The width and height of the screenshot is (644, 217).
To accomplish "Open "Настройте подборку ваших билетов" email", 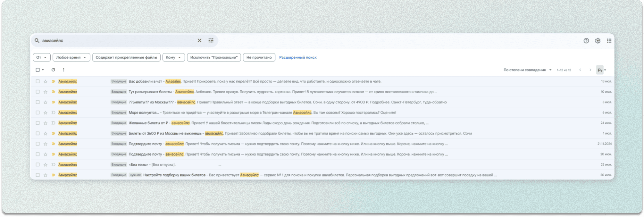I will tap(322, 175).
